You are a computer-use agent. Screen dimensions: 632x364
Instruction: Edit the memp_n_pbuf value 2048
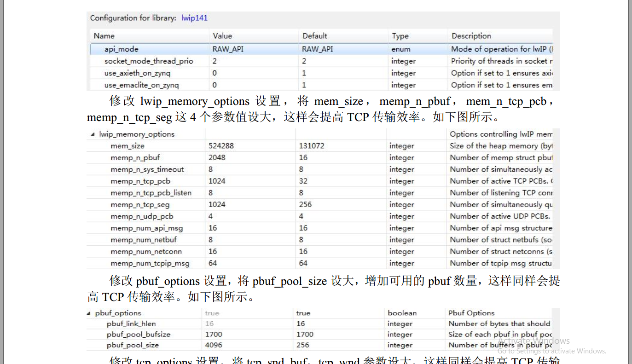pyautogui.click(x=217, y=157)
